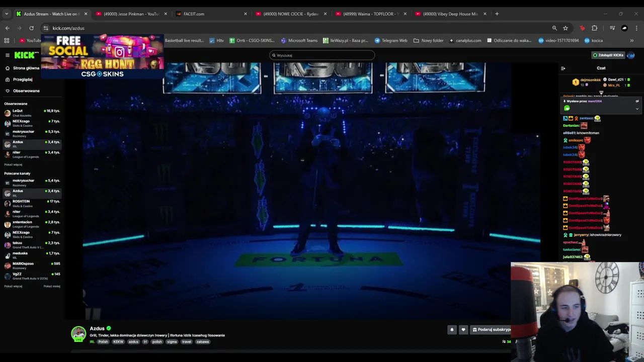Viewport: 644px width, 362px height.
Task: Reload the page
Action: [31, 28]
